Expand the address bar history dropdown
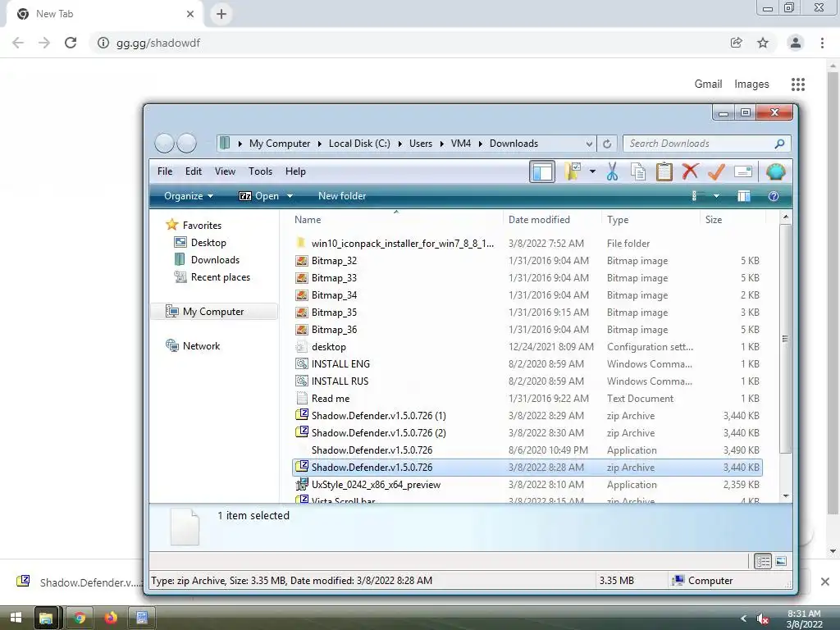The image size is (840, 630). click(589, 144)
